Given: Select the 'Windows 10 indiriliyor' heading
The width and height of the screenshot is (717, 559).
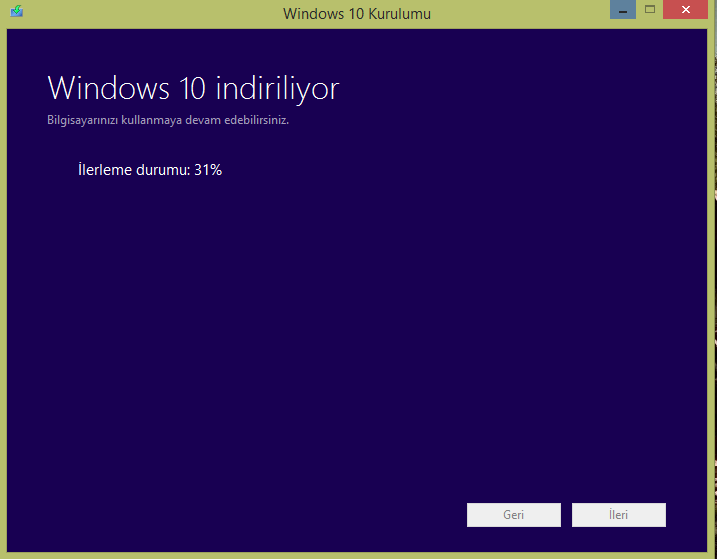Looking at the screenshot, I should [193, 88].
